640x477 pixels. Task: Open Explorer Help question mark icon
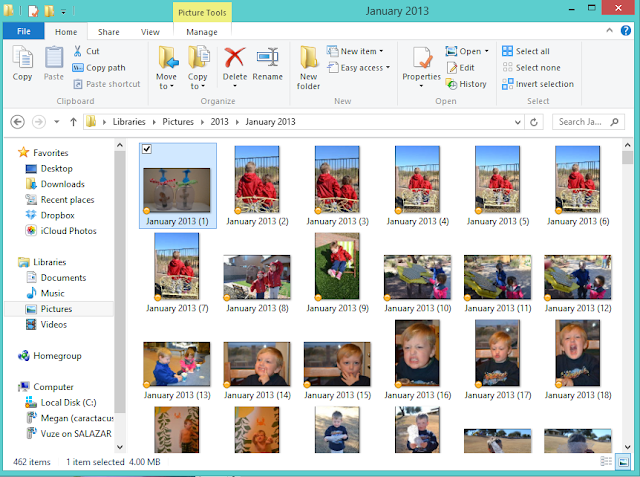click(x=626, y=31)
